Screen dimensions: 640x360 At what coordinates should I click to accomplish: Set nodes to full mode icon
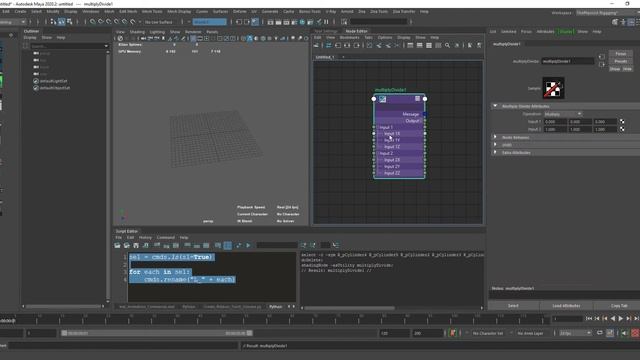[429, 45]
